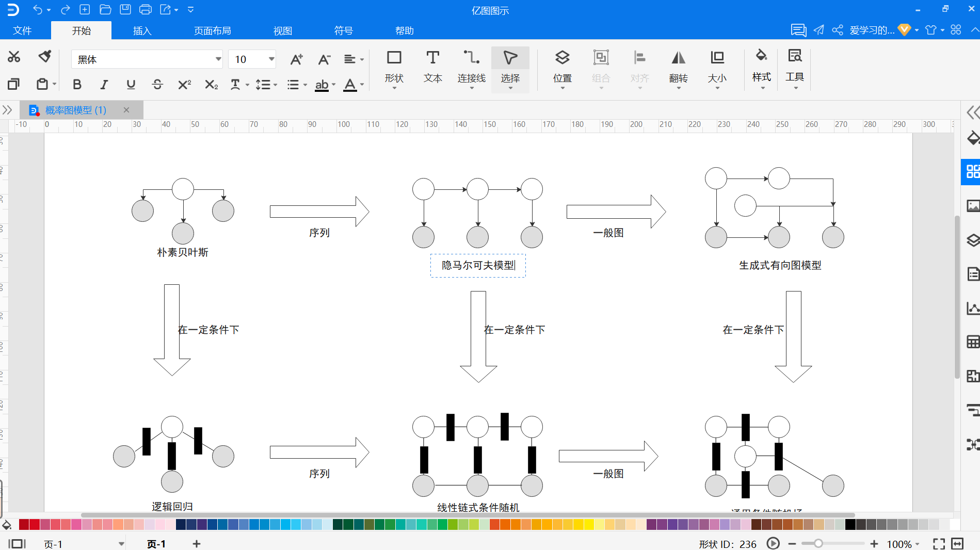980x550 pixels.
Task: Open the image panel in right sidebar
Action: click(973, 206)
